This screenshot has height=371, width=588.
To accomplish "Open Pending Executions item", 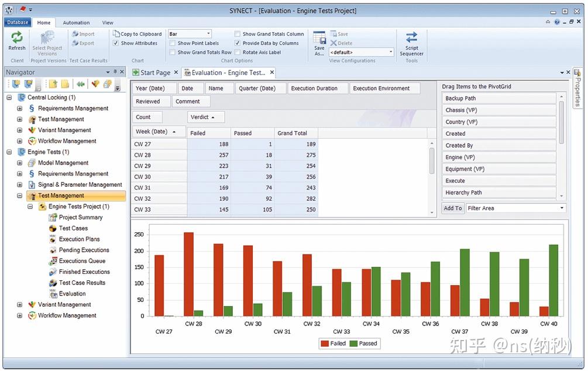I will (x=84, y=250).
